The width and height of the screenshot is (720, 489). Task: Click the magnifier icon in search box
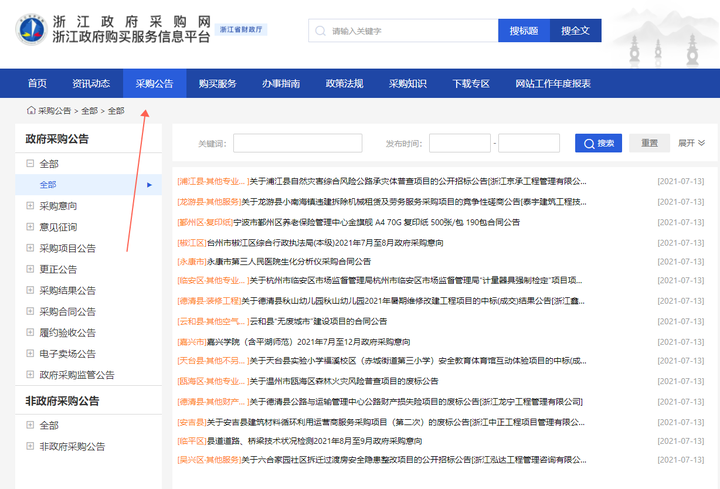pos(320,31)
